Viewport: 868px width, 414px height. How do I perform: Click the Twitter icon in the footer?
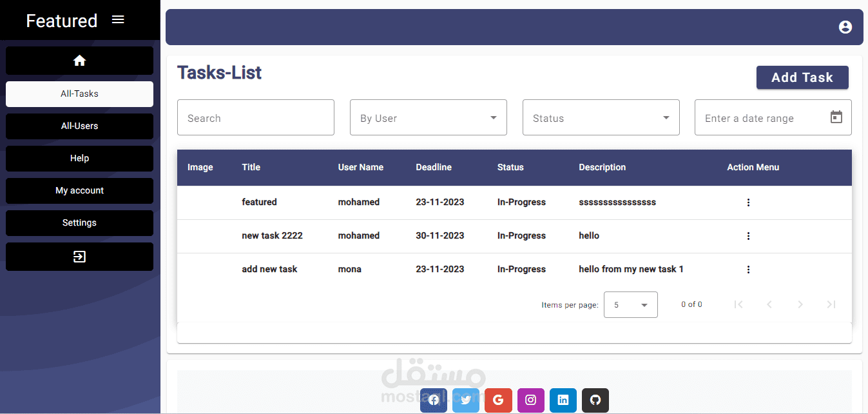click(x=465, y=400)
